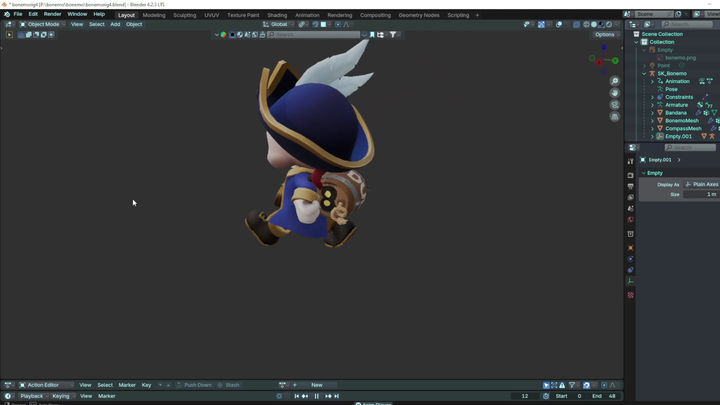
Task: Pause the animation playback
Action: click(316, 396)
